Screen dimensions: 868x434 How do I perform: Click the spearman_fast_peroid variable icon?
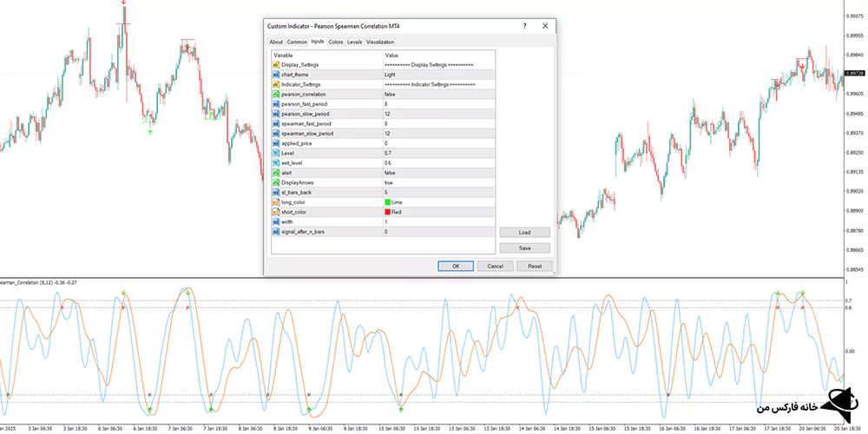coord(276,123)
